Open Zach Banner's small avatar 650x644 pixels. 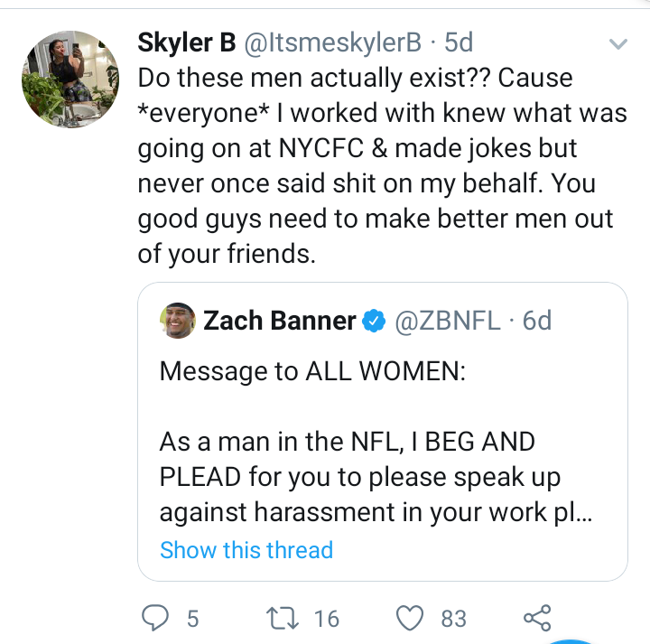pyautogui.click(x=178, y=320)
